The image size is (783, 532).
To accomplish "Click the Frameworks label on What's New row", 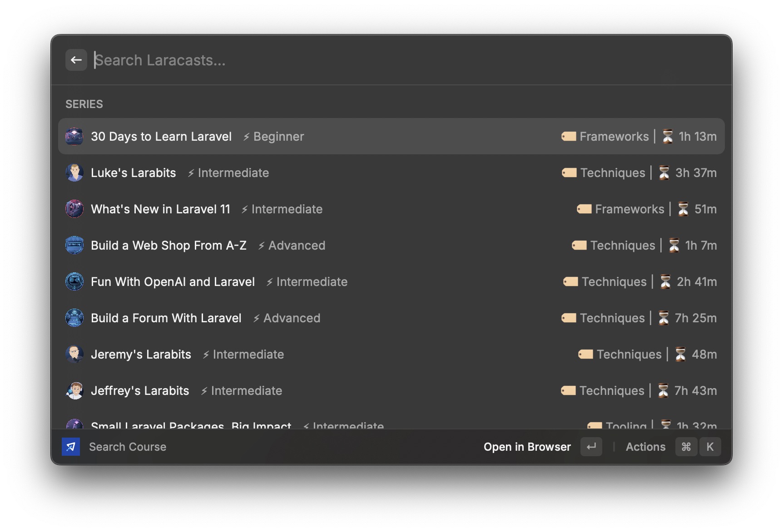I will 629,209.
